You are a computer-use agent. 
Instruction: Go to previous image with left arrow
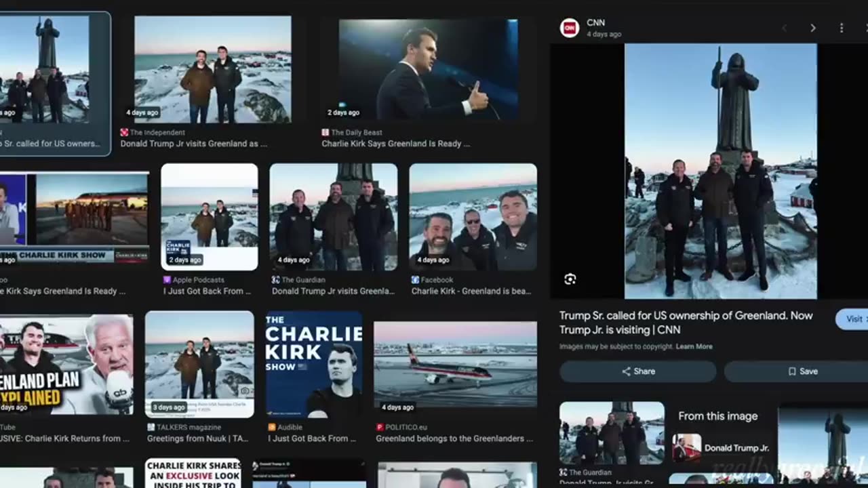[785, 28]
